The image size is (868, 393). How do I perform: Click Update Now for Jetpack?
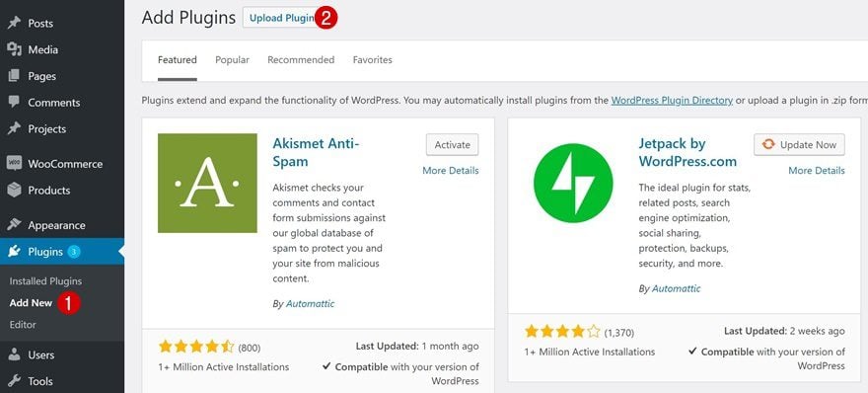tap(799, 145)
